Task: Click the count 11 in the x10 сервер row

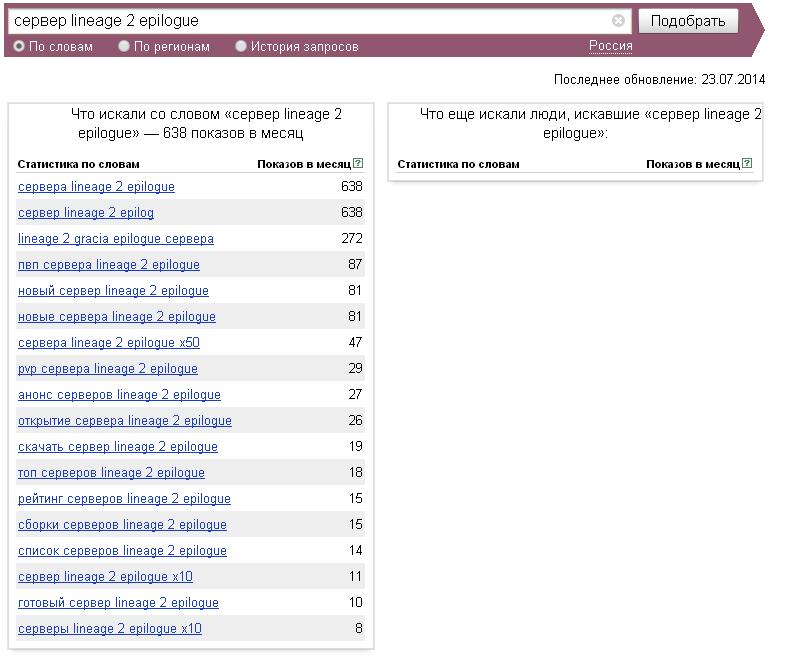Action: pyautogui.click(x=356, y=577)
